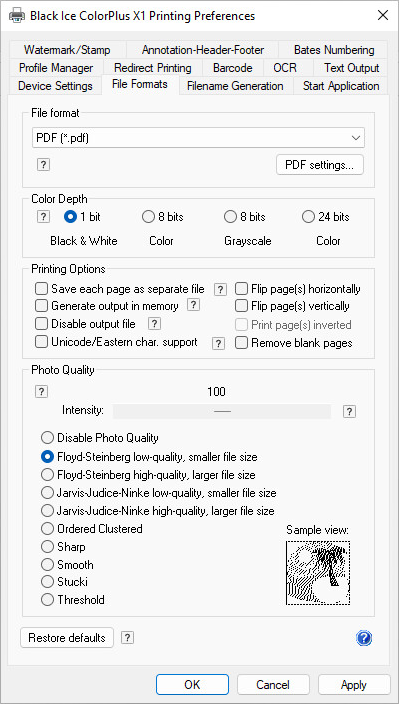Screen dimensions: 399x704
Task: Click the Intensity slider track
Action: pyautogui.click(x=222, y=411)
